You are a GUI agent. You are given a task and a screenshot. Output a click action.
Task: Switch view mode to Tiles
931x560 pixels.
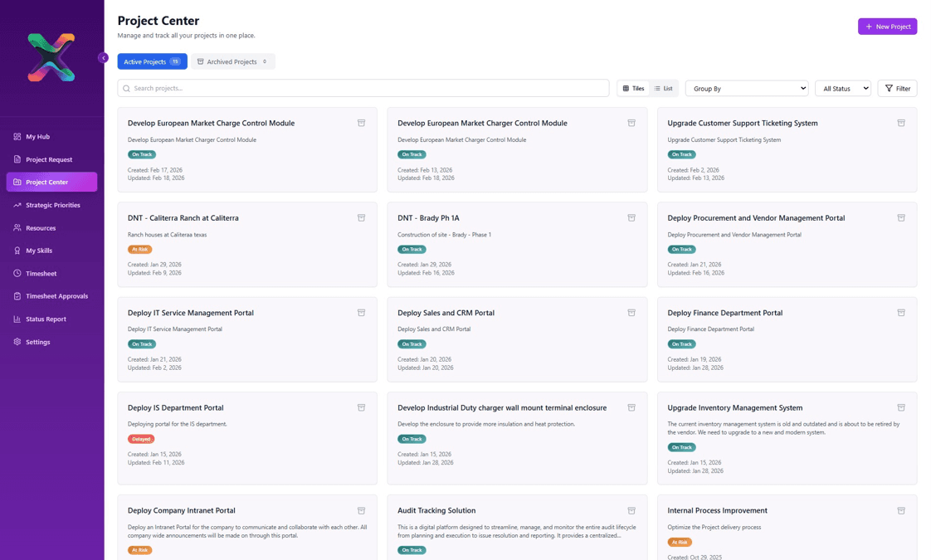click(x=633, y=88)
